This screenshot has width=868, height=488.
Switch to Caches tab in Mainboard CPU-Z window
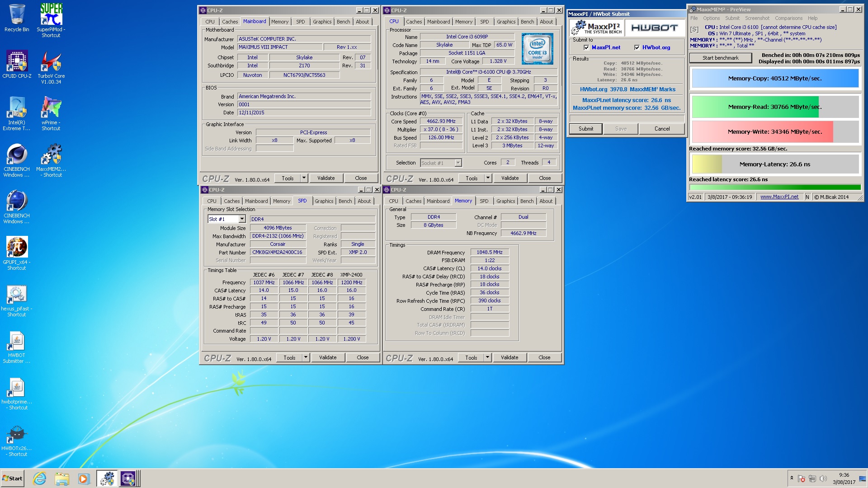point(230,22)
